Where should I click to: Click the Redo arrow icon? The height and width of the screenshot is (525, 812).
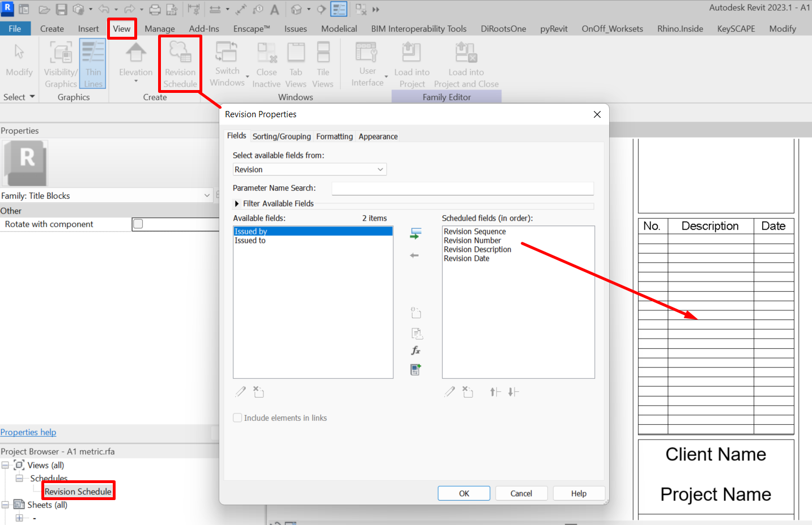click(129, 10)
